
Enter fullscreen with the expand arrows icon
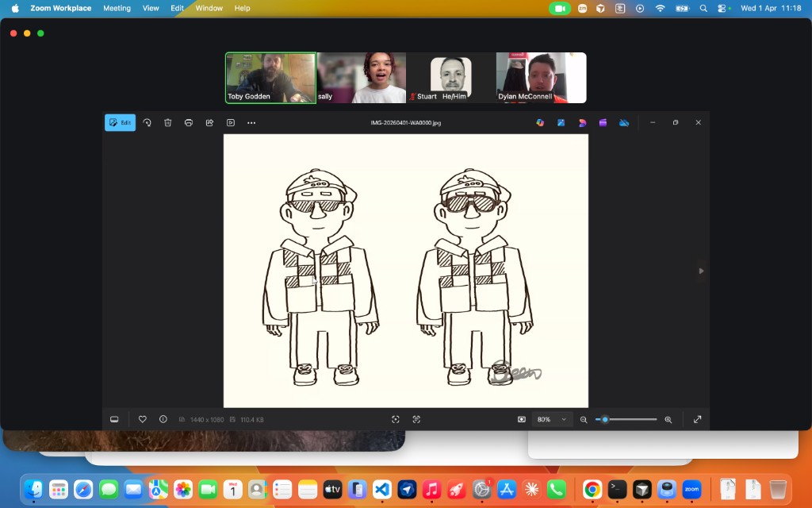pyautogui.click(x=698, y=419)
